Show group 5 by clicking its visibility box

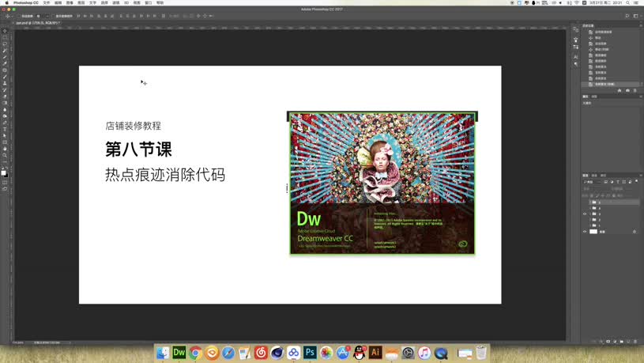585,202
